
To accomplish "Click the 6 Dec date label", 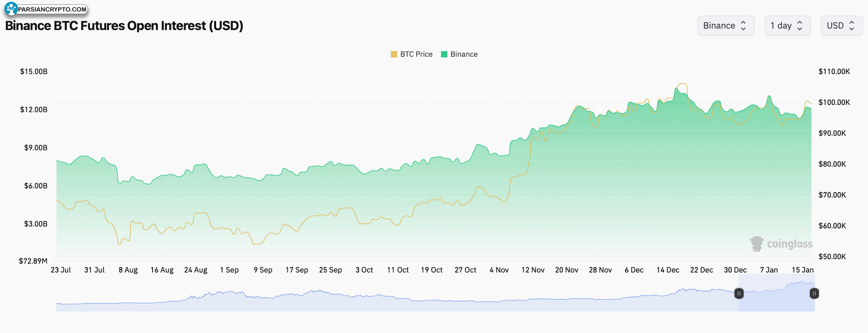I will (634, 270).
